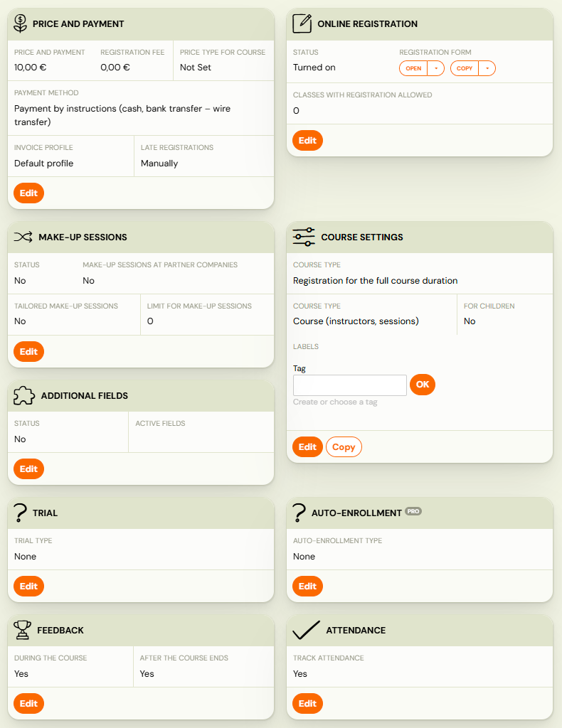Click the 'LIMIT FOR MAKE-UP SESSIONS' label
Image resolution: width=562 pixels, height=728 pixels.
pos(199,306)
